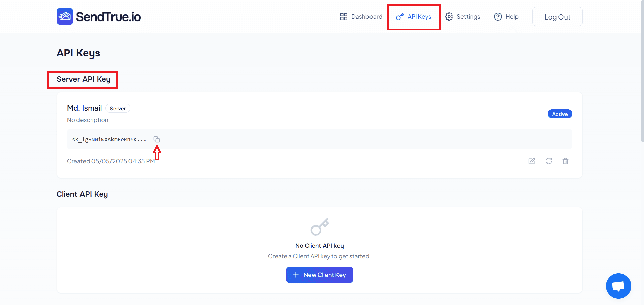Click the No Client API key message
This screenshot has width=644, height=305.
[x=319, y=246]
